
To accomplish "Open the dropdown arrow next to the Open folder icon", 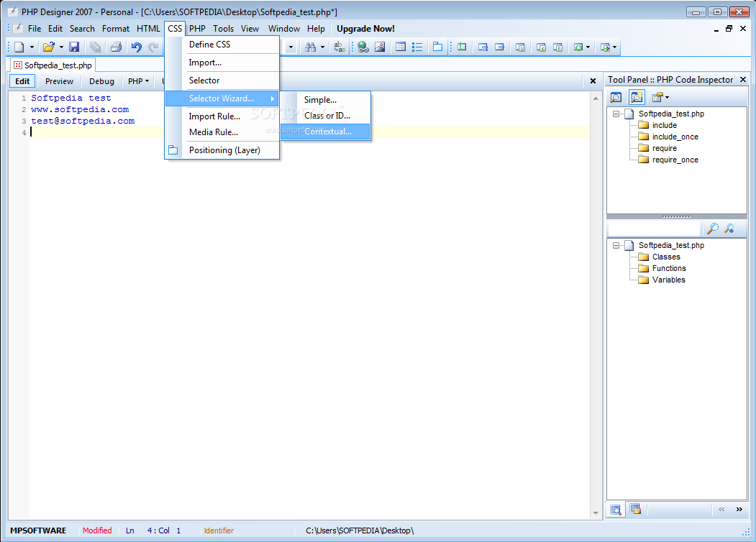I will click(x=61, y=47).
